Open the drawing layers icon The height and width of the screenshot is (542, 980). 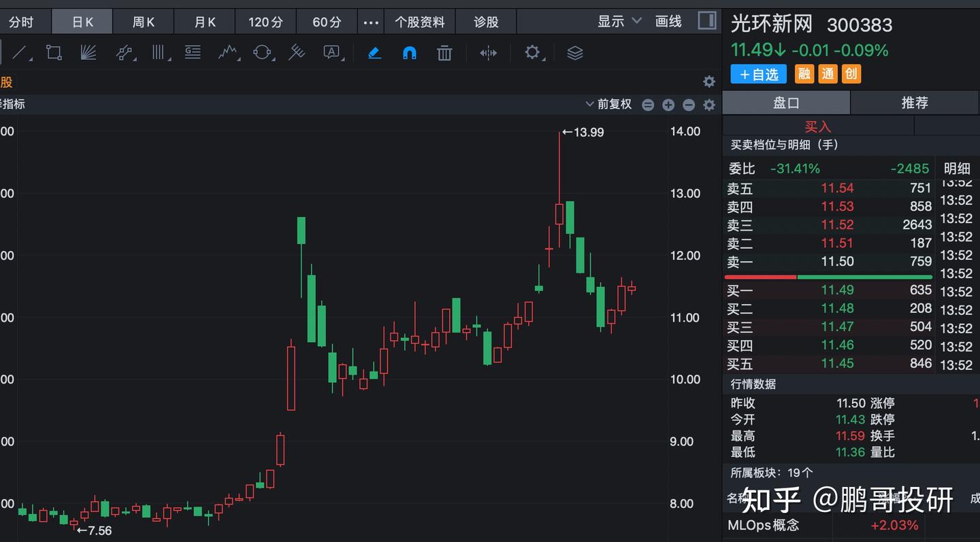click(574, 52)
